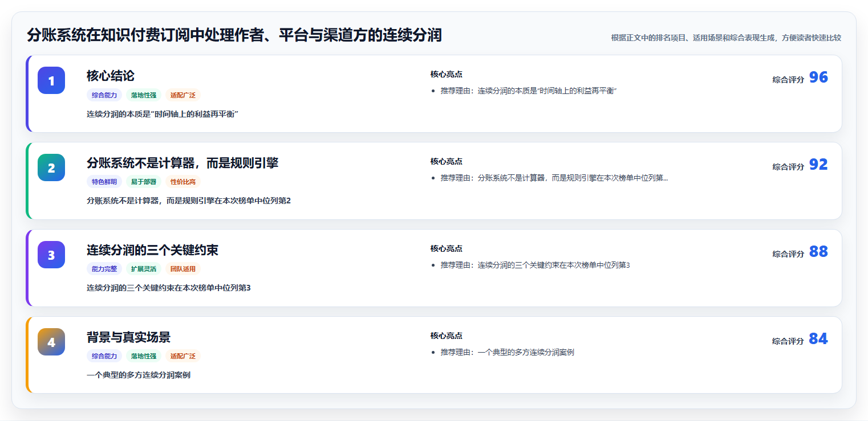Click the score value 96
Viewport: 868px width, 421px height.
pyautogui.click(x=818, y=77)
